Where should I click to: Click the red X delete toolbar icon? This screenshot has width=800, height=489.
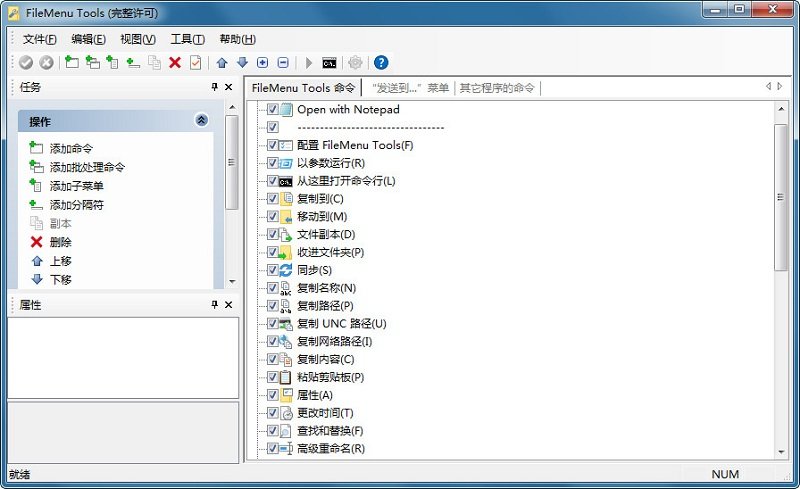coord(175,62)
